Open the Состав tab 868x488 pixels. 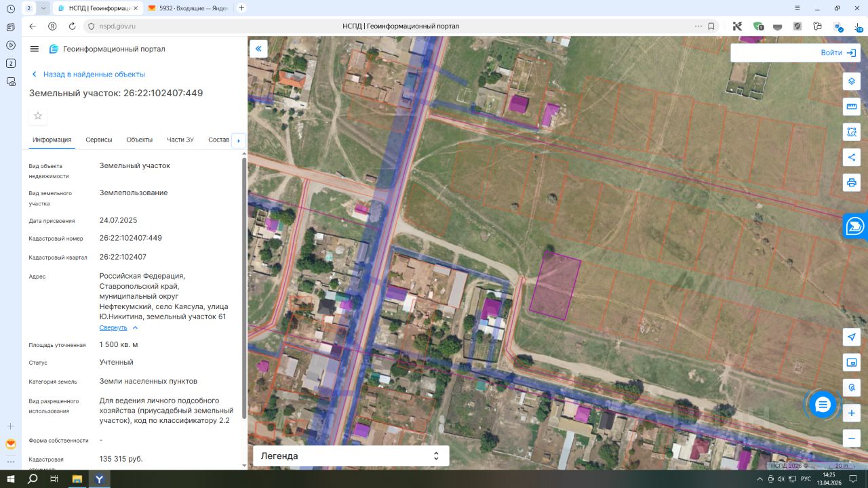click(x=219, y=140)
